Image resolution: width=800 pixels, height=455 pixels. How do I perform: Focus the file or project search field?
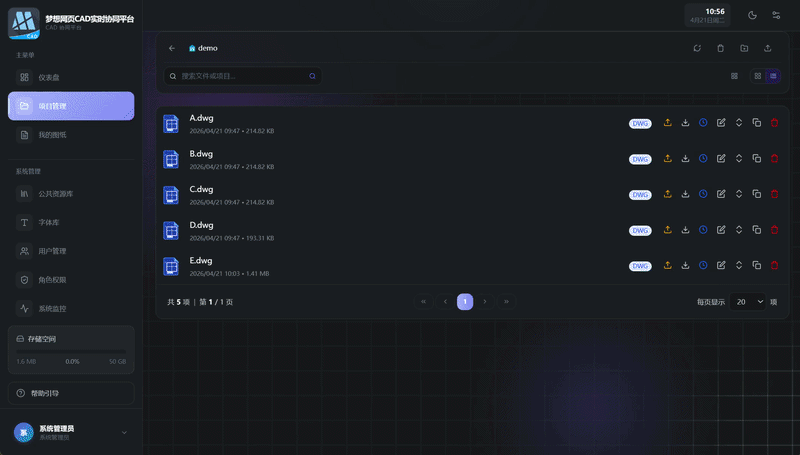pyautogui.click(x=242, y=76)
